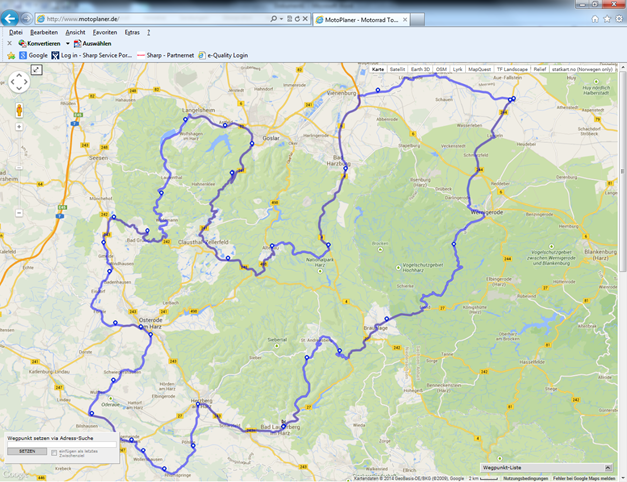
Task: Close the Konvertieren toolbar with X
Action: (x=10, y=43)
